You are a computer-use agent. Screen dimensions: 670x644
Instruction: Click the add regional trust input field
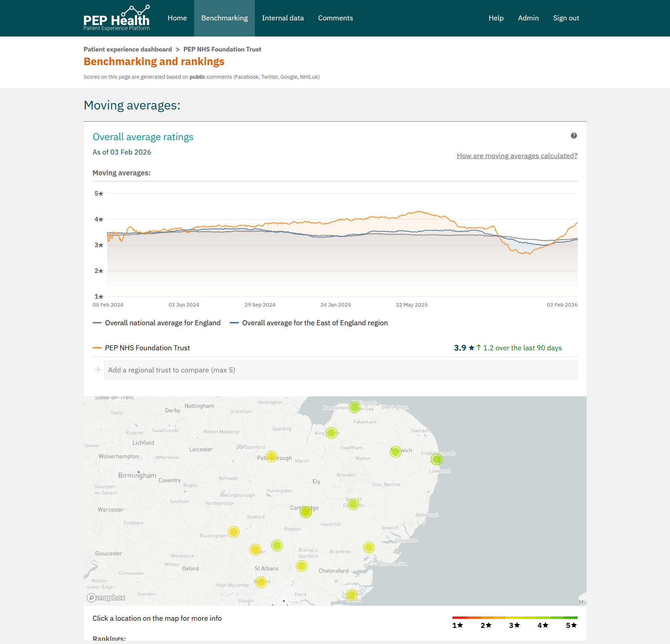pyautogui.click(x=341, y=370)
